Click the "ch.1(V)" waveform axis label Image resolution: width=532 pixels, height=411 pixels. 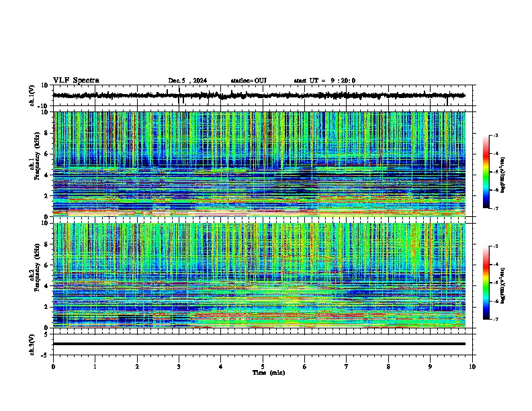click(32, 95)
